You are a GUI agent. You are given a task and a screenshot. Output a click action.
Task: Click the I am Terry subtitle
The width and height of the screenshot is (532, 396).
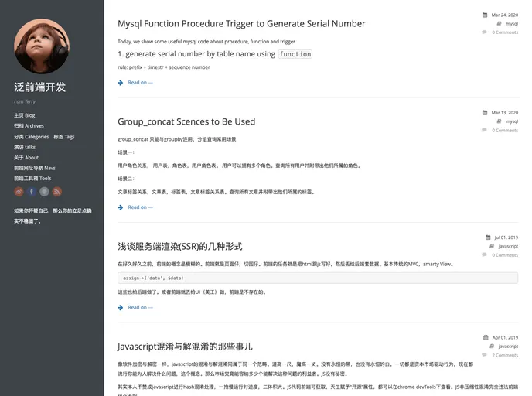click(25, 101)
